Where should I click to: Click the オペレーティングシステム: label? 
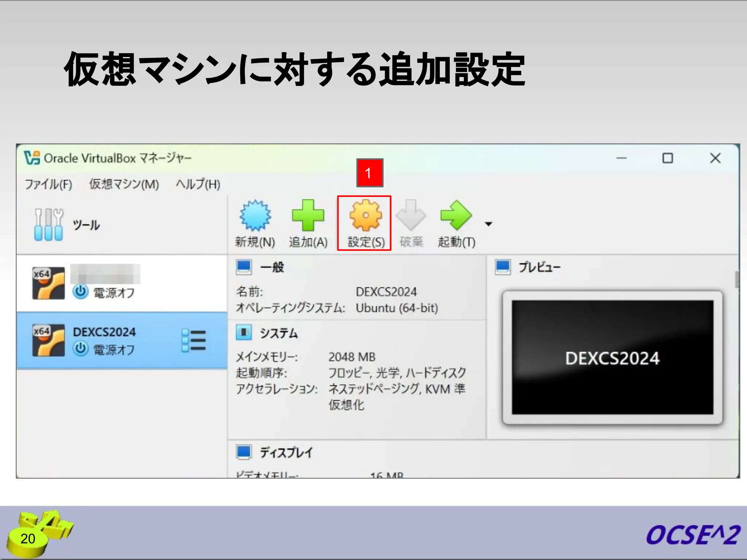point(290,308)
